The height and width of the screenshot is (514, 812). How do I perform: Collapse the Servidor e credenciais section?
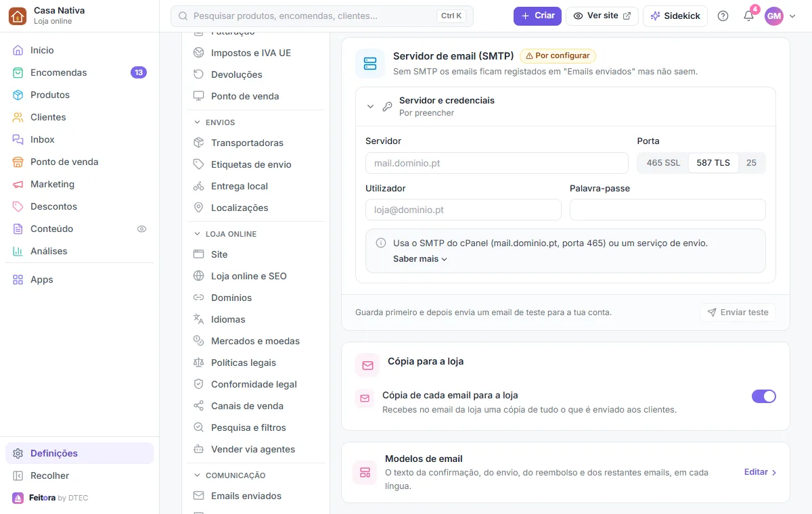click(566, 106)
